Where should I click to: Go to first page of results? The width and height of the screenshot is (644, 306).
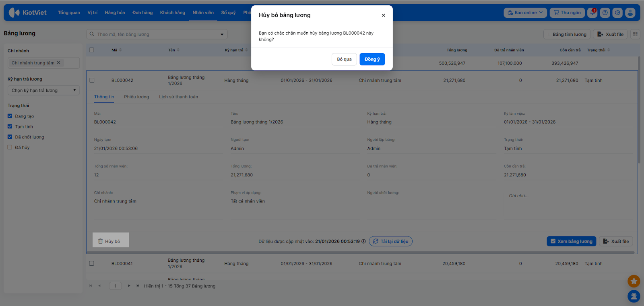coord(91,286)
